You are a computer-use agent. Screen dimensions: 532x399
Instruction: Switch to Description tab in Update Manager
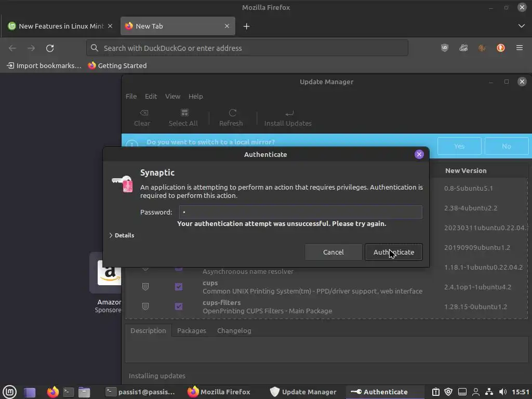(x=148, y=330)
